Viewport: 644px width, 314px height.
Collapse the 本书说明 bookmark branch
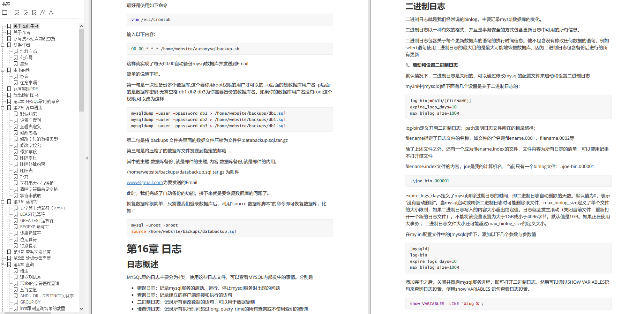(3, 70)
